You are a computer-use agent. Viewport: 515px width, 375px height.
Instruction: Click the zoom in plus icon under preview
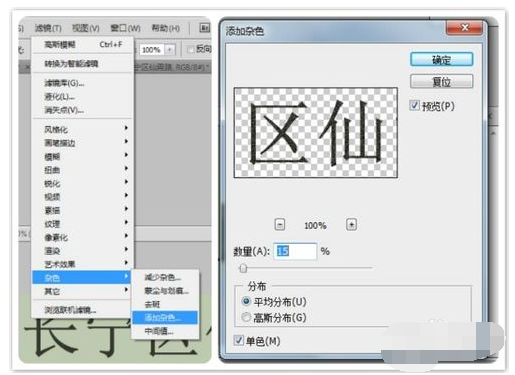pos(351,225)
